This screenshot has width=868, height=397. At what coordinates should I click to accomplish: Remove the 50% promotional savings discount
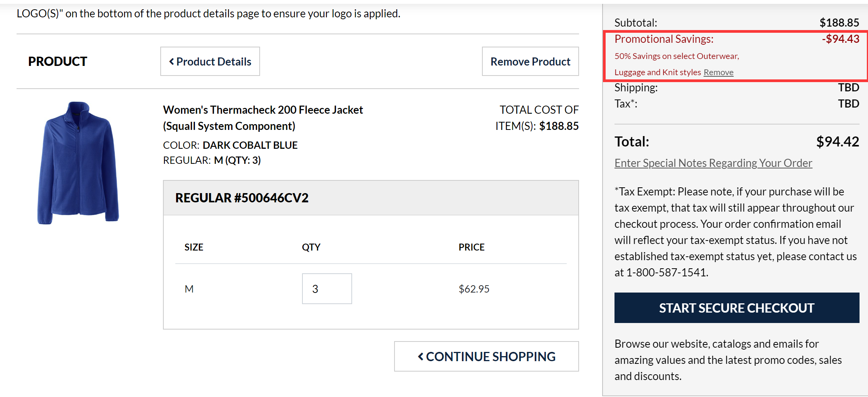point(718,72)
